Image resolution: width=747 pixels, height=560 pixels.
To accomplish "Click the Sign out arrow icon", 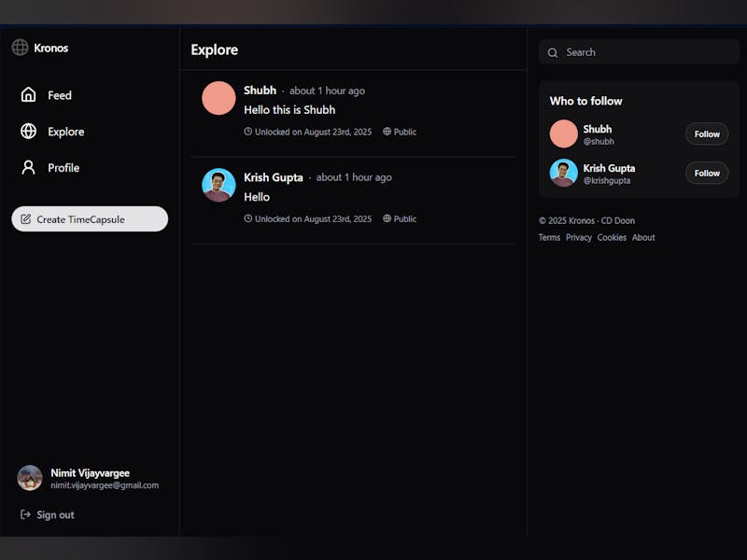I will tap(25, 514).
